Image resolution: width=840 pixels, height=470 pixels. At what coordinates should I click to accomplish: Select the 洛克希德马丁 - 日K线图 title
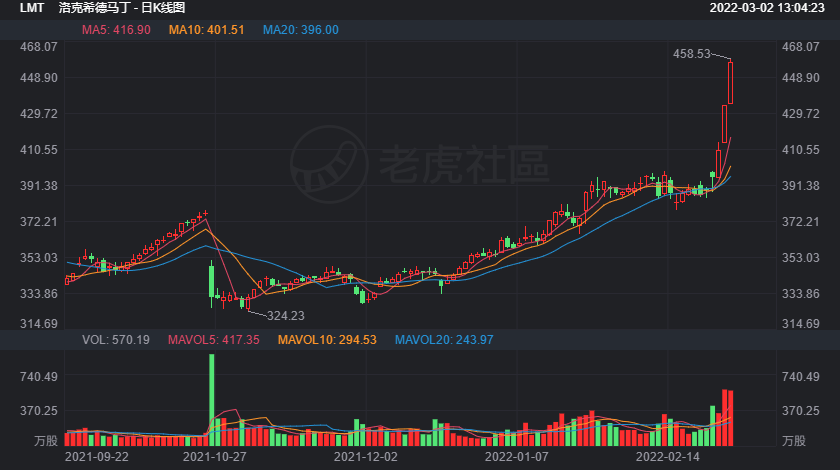pyautogui.click(x=122, y=8)
